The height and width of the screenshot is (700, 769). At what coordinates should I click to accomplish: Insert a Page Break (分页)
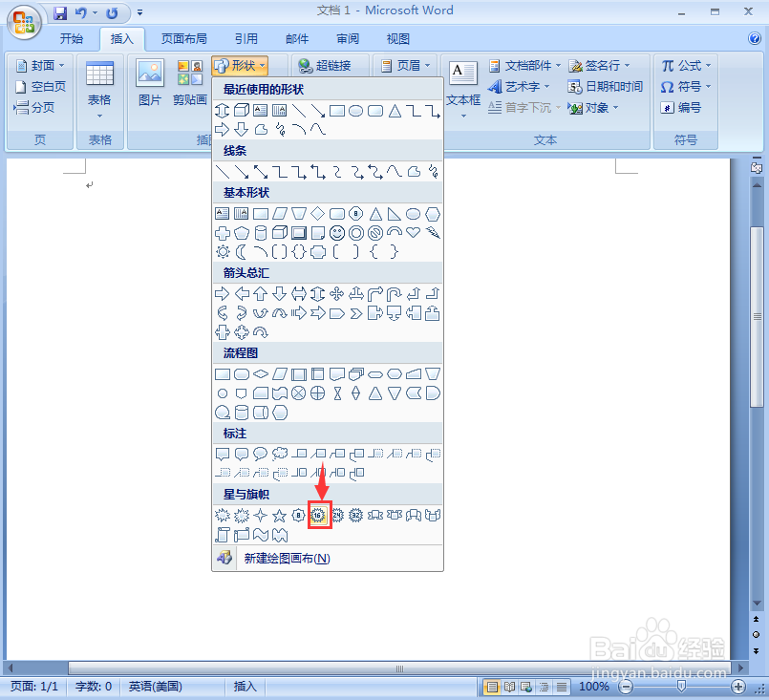click(33, 107)
